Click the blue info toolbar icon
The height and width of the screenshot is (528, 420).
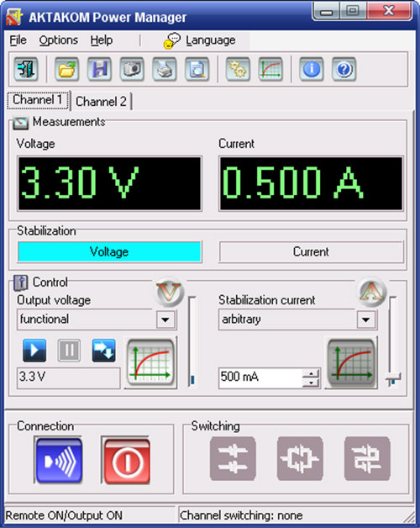[x=312, y=69]
